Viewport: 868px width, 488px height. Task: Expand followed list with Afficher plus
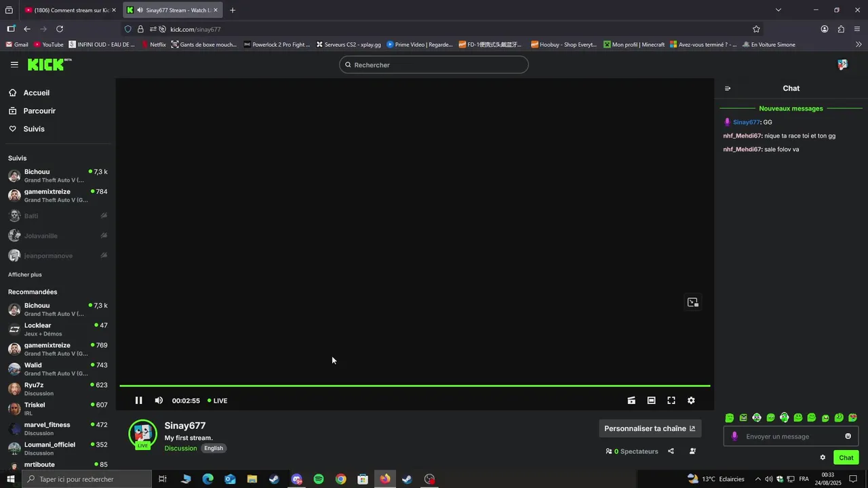click(25, 274)
